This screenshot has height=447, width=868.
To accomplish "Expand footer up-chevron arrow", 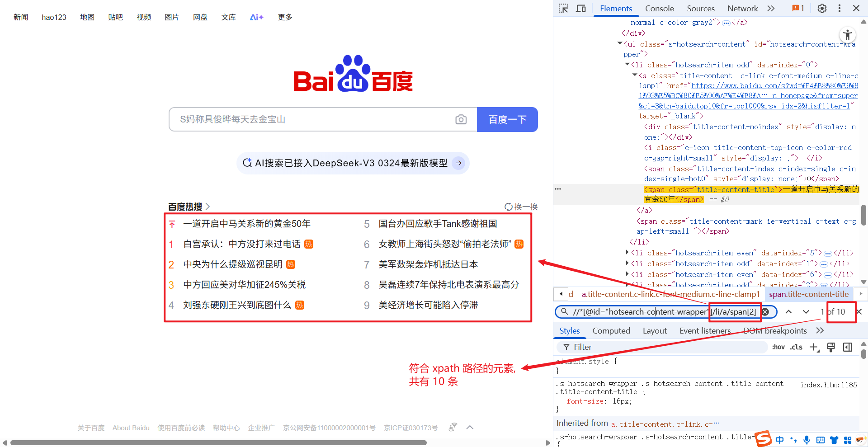I will pyautogui.click(x=470, y=428).
